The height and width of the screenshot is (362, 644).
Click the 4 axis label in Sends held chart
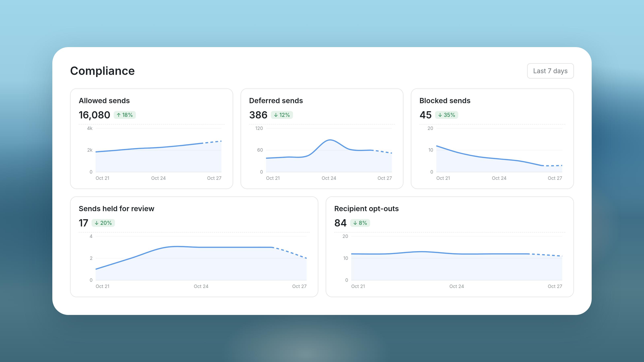pos(91,236)
